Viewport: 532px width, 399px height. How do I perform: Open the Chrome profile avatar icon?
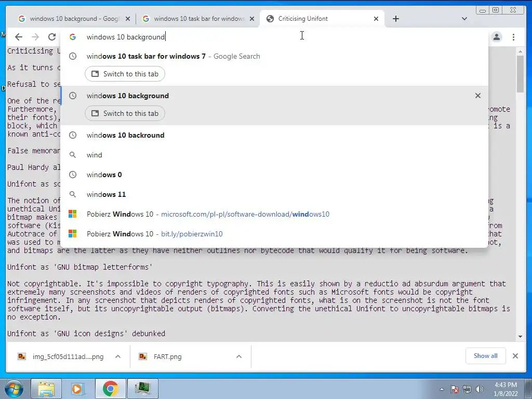point(497,37)
